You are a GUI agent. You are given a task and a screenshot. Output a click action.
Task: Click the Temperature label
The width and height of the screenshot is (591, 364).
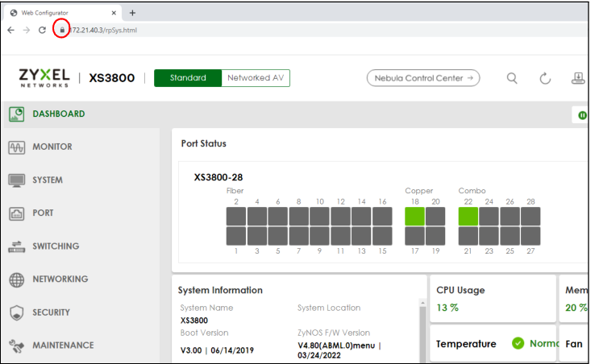[466, 344]
